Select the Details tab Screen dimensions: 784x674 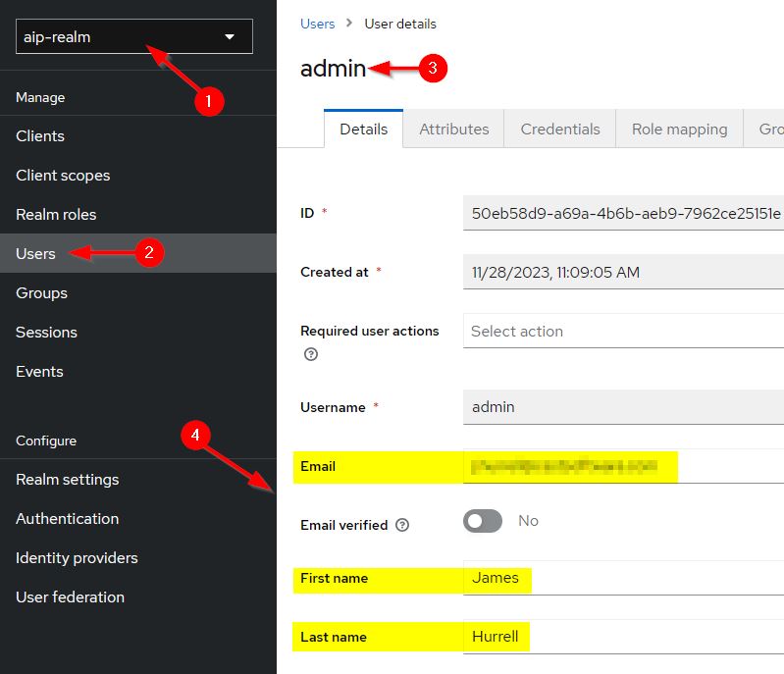[x=363, y=129]
